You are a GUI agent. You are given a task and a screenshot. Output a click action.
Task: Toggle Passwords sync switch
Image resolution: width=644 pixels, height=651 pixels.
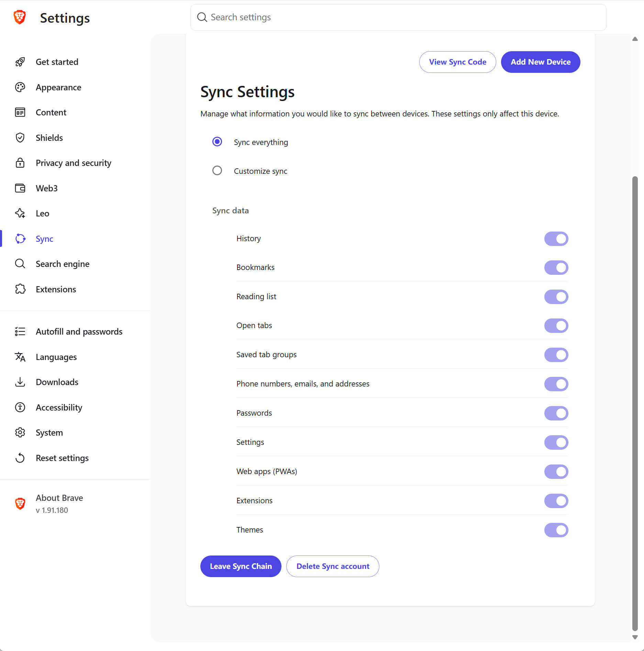[556, 413]
